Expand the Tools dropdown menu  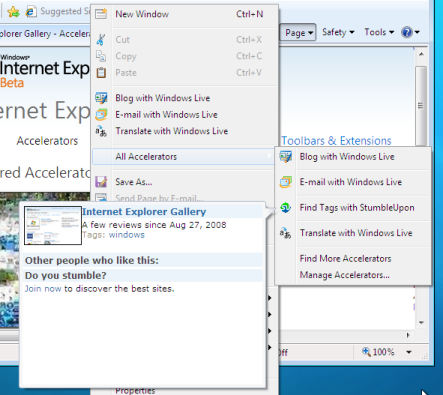(379, 32)
